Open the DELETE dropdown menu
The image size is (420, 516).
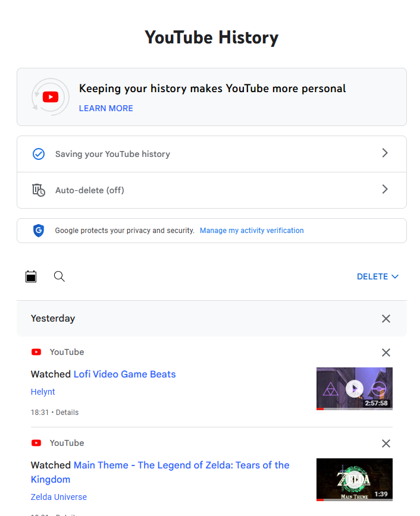pos(378,276)
